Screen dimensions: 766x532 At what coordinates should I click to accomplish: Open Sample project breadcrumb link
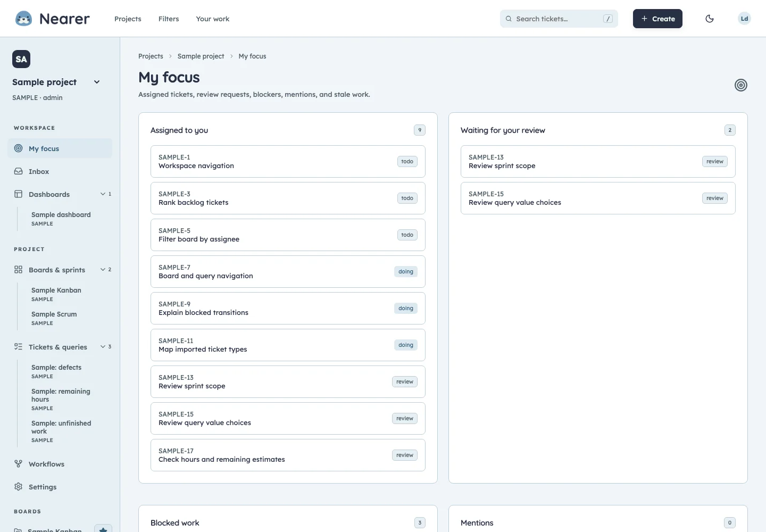click(x=201, y=56)
